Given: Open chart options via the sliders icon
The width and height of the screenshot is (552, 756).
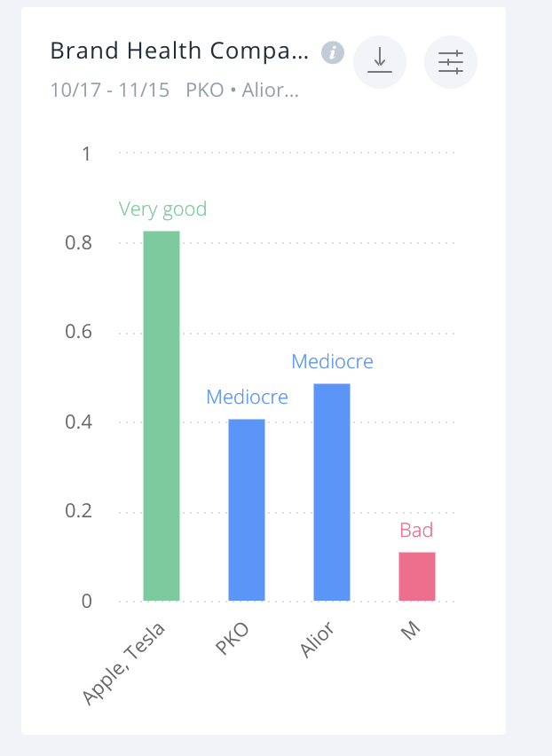Looking at the screenshot, I should (x=450, y=61).
